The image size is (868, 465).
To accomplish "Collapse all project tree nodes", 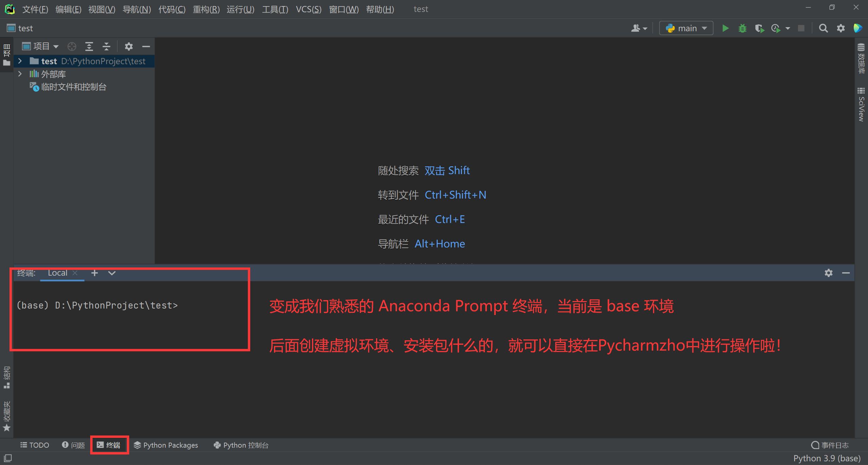I will point(106,46).
